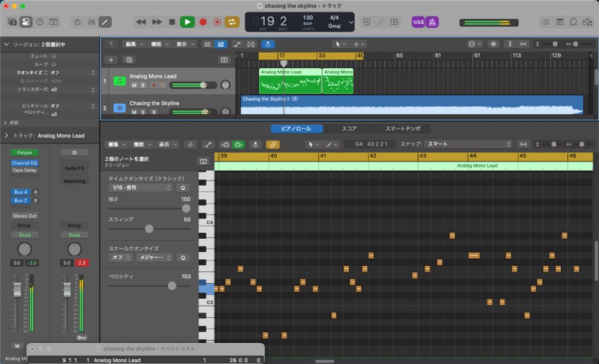Open the スナップ スマート dropdown
Screen dimensions: 599x364
coord(468,144)
